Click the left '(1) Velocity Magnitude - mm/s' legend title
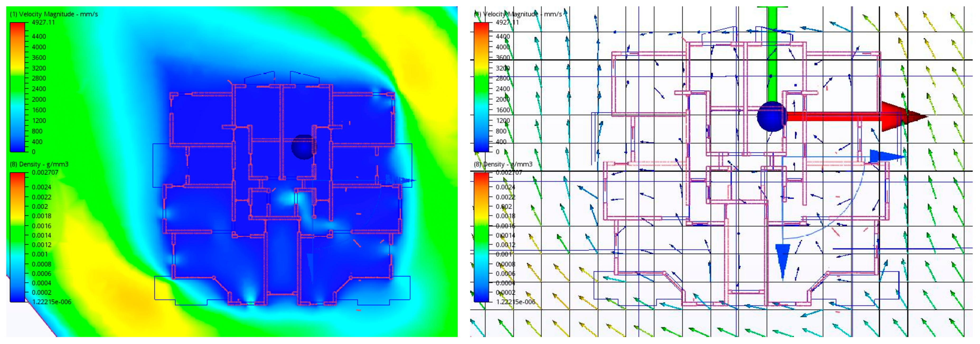Image resolution: width=980 pixels, height=344 pixels. (54, 14)
